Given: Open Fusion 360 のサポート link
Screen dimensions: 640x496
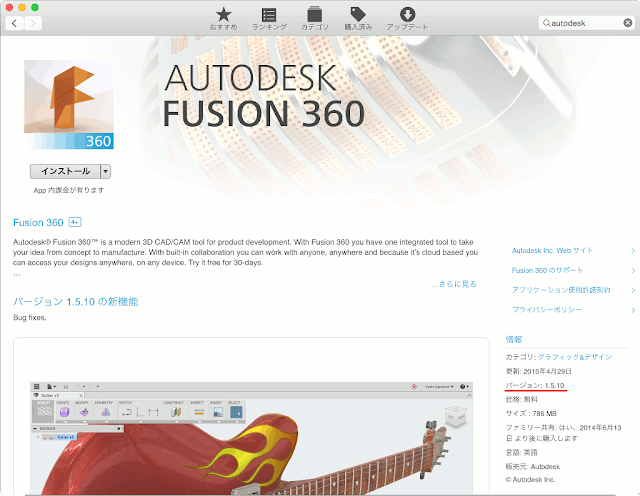Looking at the screenshot, I should [x=547, y=270].
